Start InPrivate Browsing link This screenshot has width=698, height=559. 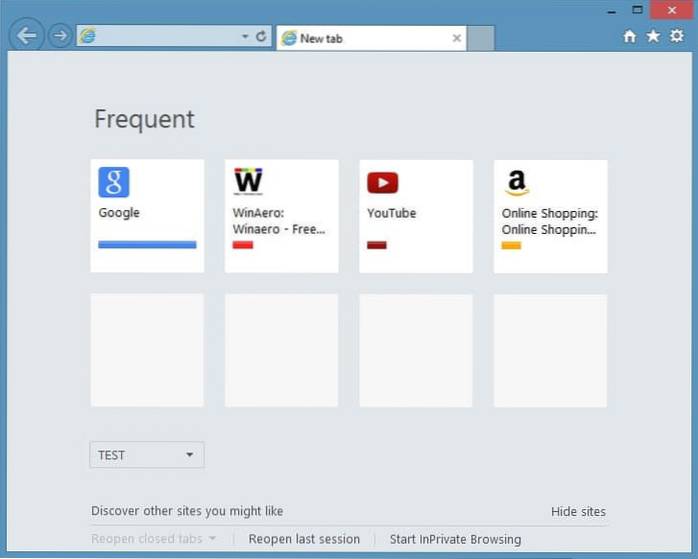[x=455, y=539]
